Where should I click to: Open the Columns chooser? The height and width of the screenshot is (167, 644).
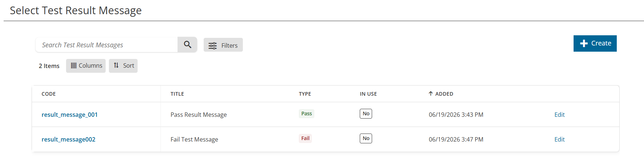pos(86,66)
